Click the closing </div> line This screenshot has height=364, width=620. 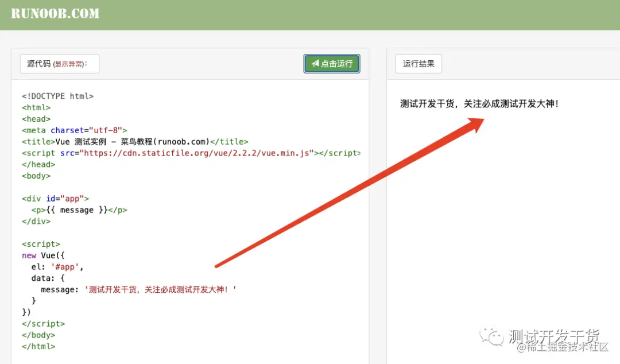point(36,222)
